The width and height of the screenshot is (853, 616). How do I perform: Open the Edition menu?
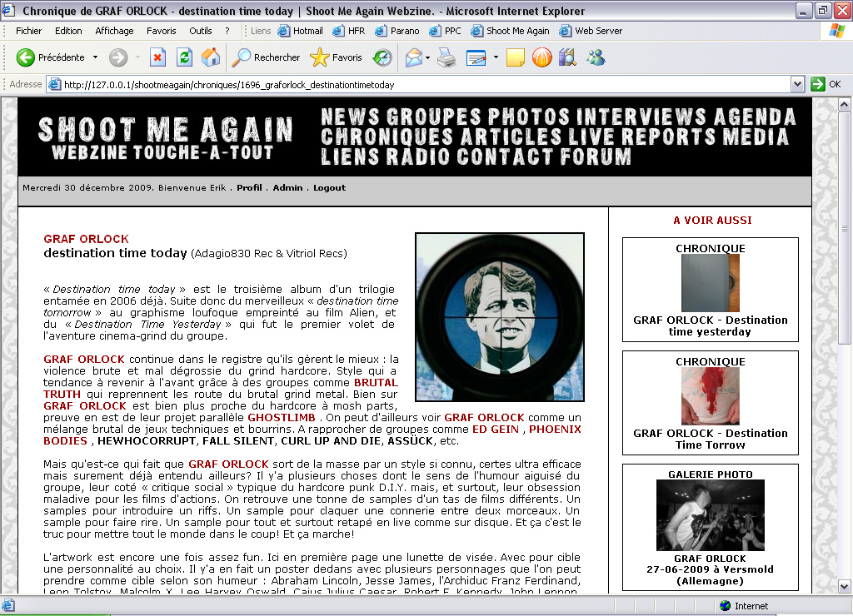point(68,31)
